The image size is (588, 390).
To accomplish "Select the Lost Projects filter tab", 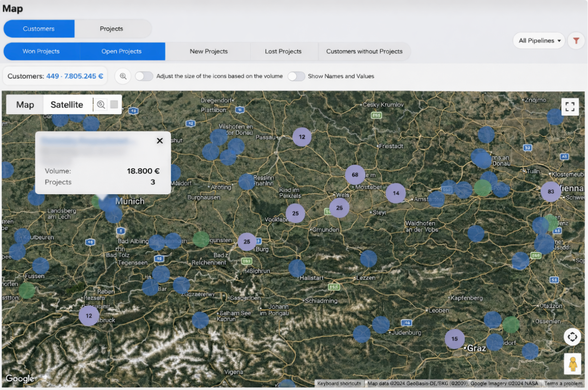I will pyautogui.click(x=283, y=51).
